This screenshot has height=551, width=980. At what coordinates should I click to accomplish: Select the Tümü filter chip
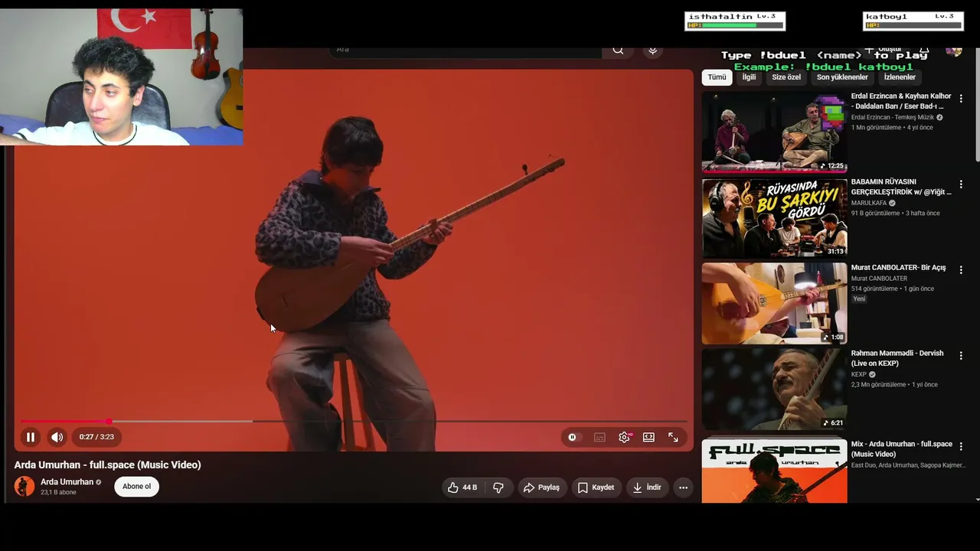(717, 77)
